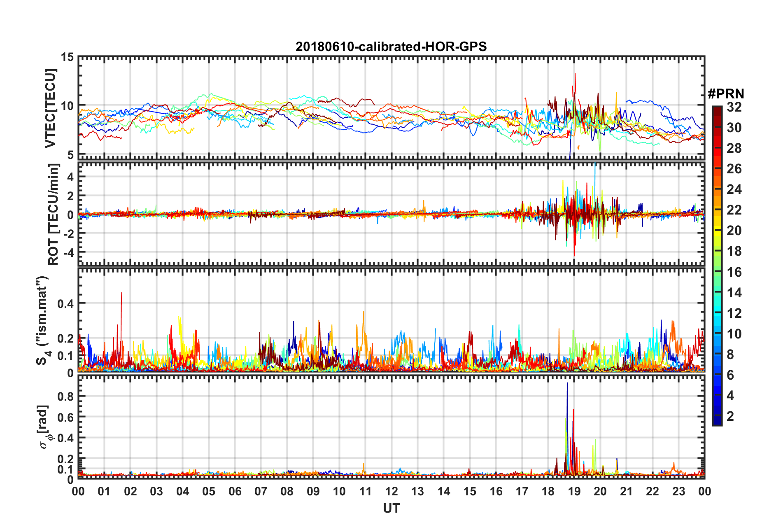This screenshot has height=532, width=783.
Task: Click x-axis hour label "01"
Action: click(x=104, y=491)
